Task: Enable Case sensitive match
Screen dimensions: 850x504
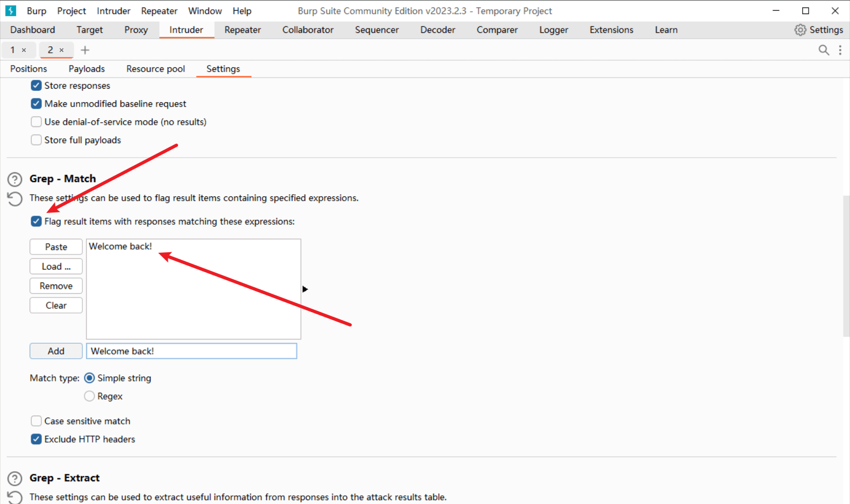Action: point(36,421)
